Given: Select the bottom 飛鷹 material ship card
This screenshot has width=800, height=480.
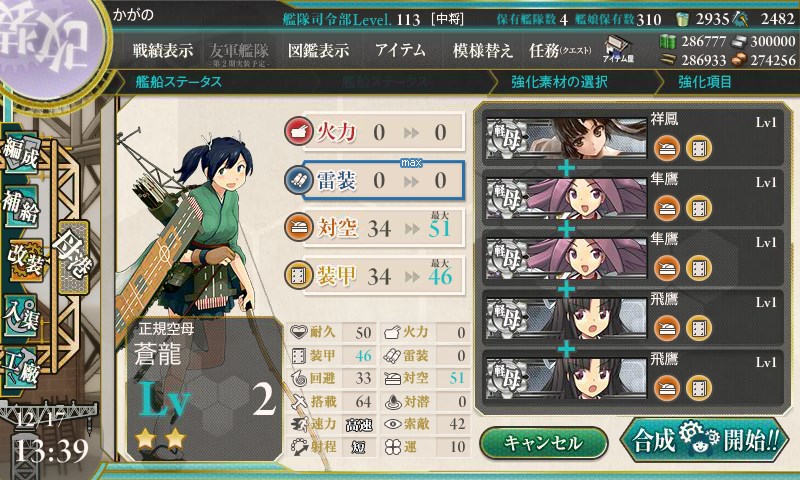Looking at the screenshot, I should 633,376.
